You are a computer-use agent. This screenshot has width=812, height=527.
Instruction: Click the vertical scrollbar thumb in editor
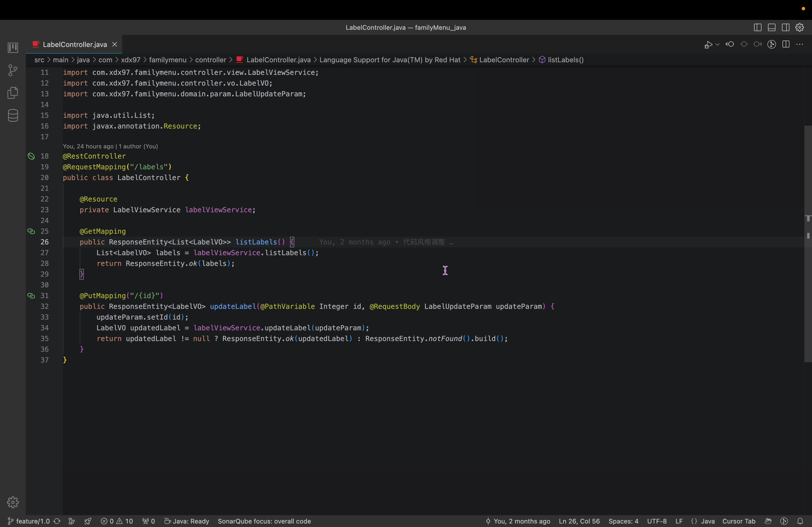[x=807, y=244]
